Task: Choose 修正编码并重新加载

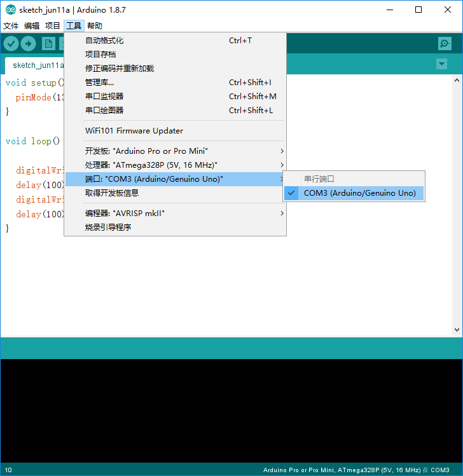Action: (x=176, y=69)
